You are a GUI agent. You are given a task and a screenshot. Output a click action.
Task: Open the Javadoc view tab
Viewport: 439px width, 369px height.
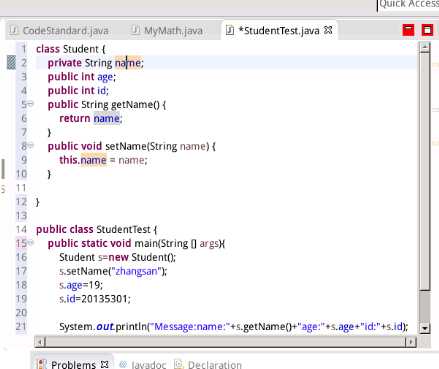point(149,365)
